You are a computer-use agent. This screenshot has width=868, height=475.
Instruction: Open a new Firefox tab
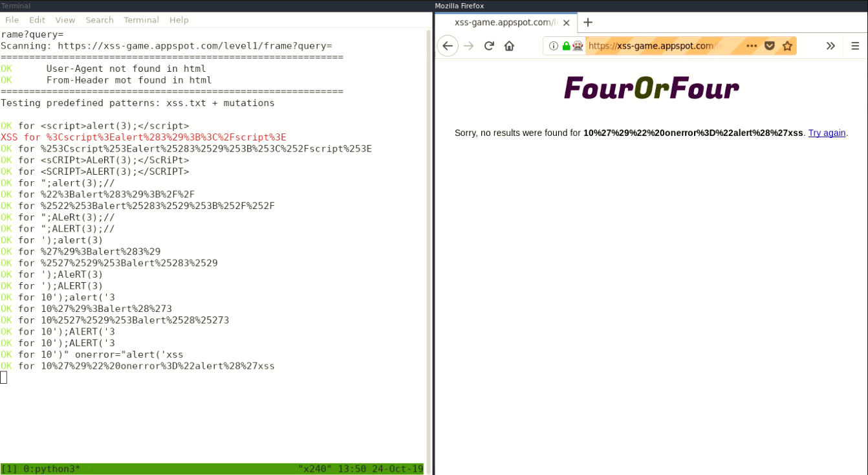pos(587,23)
